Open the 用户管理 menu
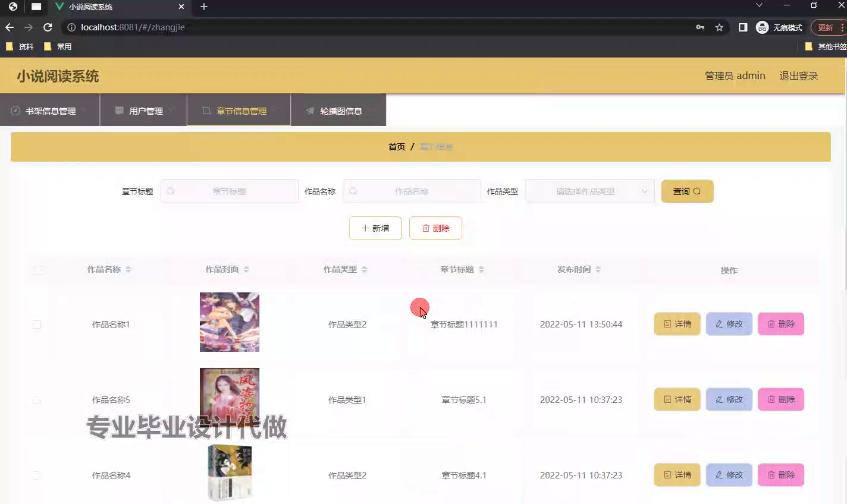The width and height of the screenshot is (847, 504). click(143, 111)
